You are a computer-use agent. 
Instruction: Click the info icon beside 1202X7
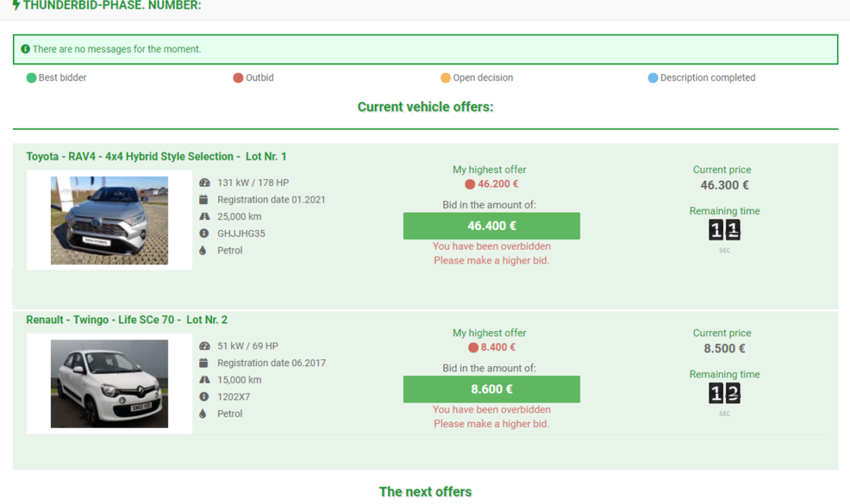[x=204, y=396]
